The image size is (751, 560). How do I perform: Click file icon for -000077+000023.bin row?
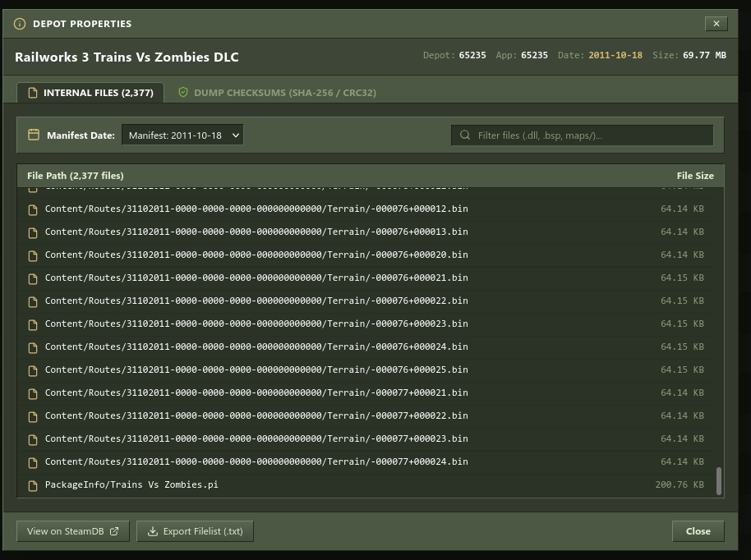tap(33, 439)
